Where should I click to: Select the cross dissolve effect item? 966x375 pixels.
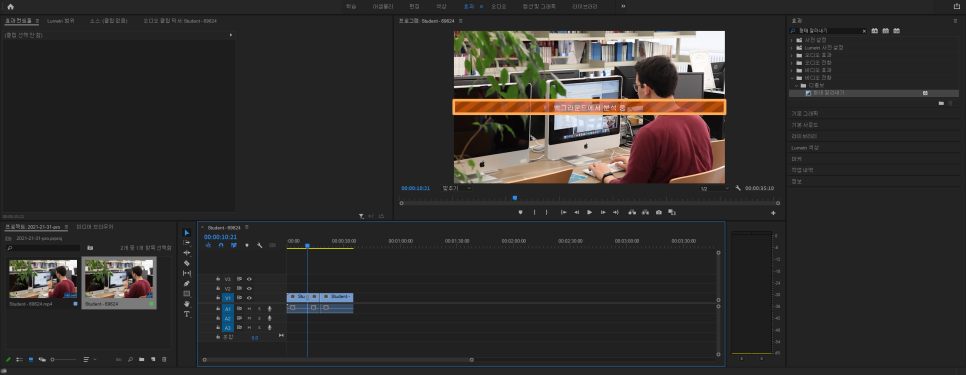coord(829,93)
